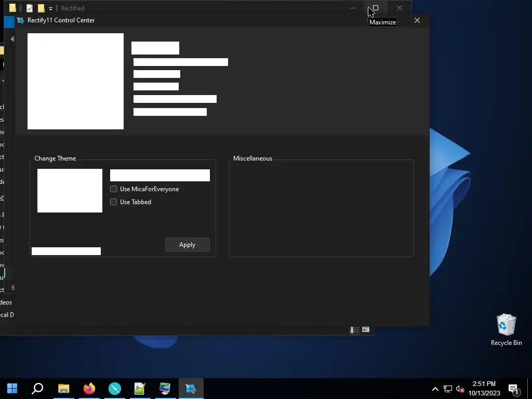Click the New folder icon in Explorer quick access toolbar
The width and height of the screenshot is (532, 399).
pyautogui.click(x=41, y=8)
